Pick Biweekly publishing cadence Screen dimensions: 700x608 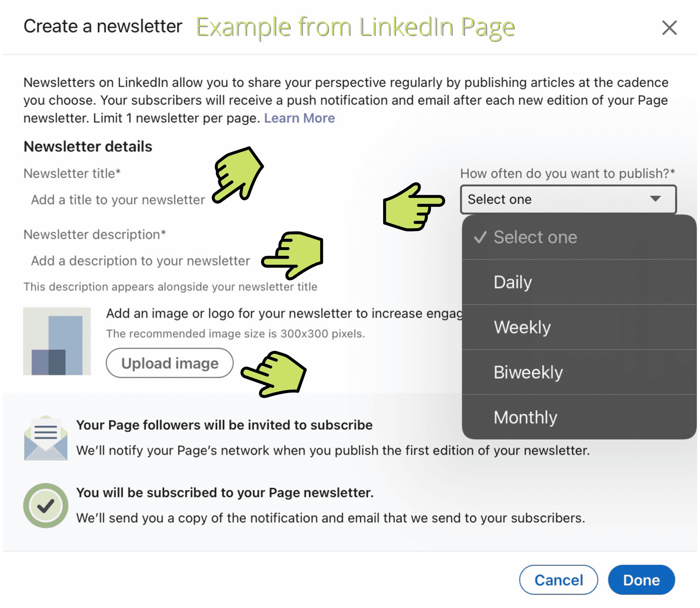click(579, 372)
